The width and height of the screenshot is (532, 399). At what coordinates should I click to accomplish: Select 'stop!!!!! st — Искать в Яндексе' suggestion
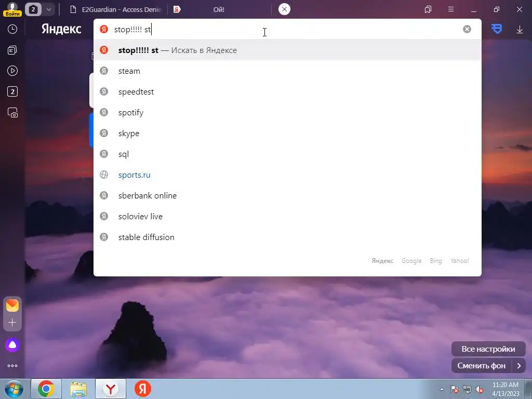click(x=287, y=50)
